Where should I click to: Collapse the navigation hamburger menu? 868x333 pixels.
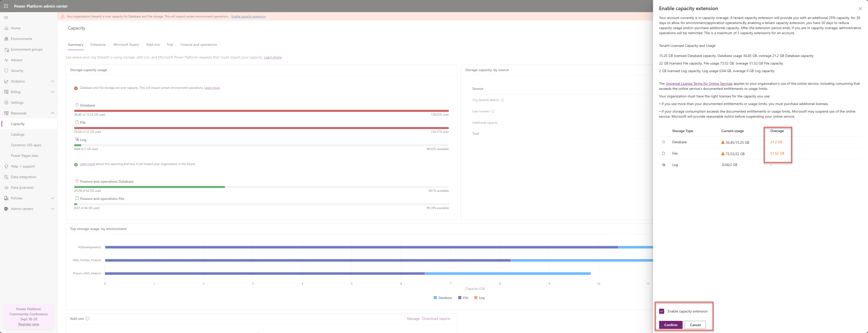click(6, 17)
